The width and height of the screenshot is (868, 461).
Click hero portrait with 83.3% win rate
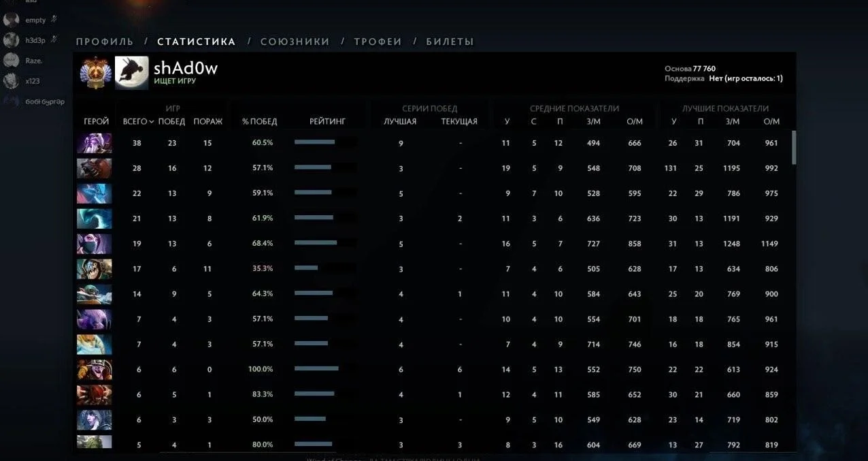94,395
